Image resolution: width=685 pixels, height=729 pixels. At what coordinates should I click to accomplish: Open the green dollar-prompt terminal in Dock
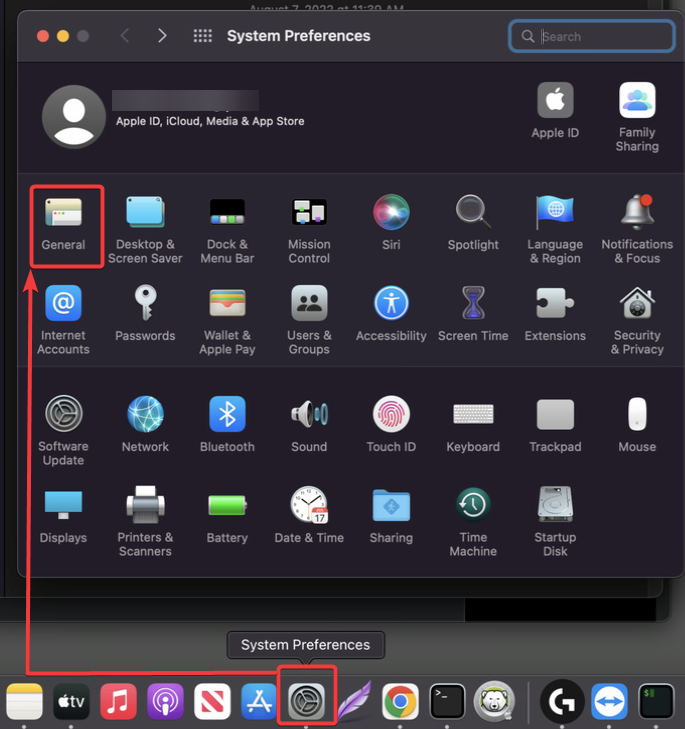(x=656, y=701)
